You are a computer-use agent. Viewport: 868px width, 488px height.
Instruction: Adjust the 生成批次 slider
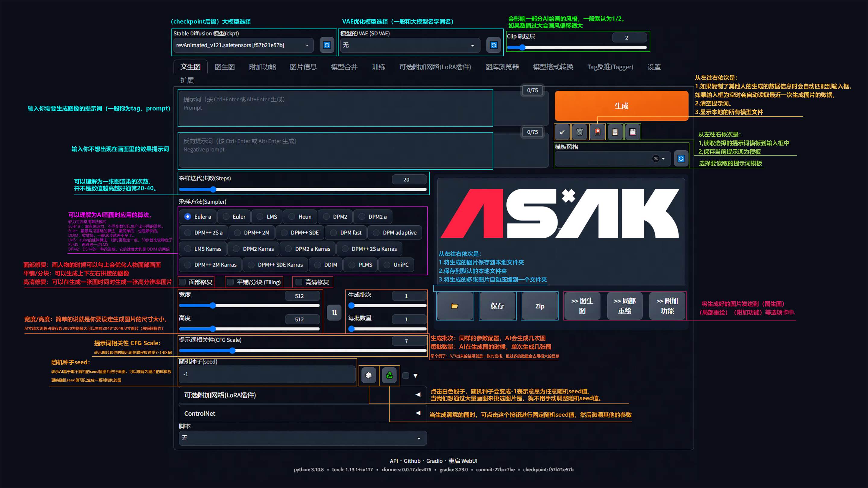coord(387,306)
